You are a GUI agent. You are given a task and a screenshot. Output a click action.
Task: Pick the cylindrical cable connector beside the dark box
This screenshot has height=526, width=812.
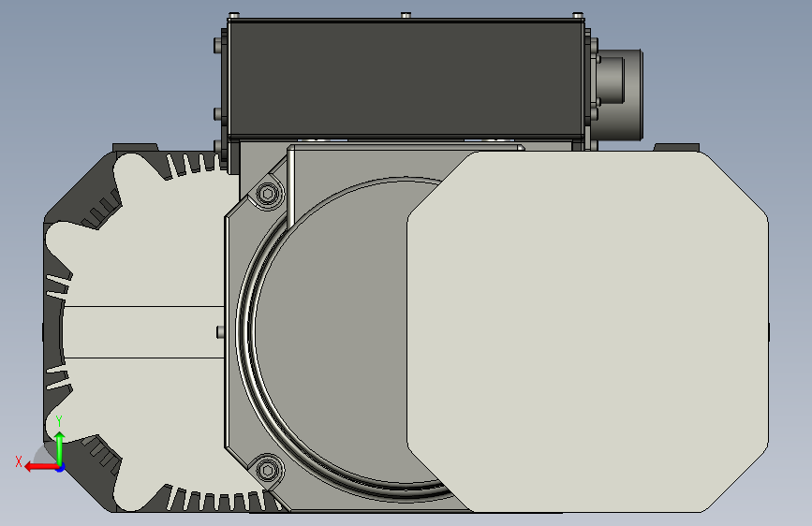(620, 95)
